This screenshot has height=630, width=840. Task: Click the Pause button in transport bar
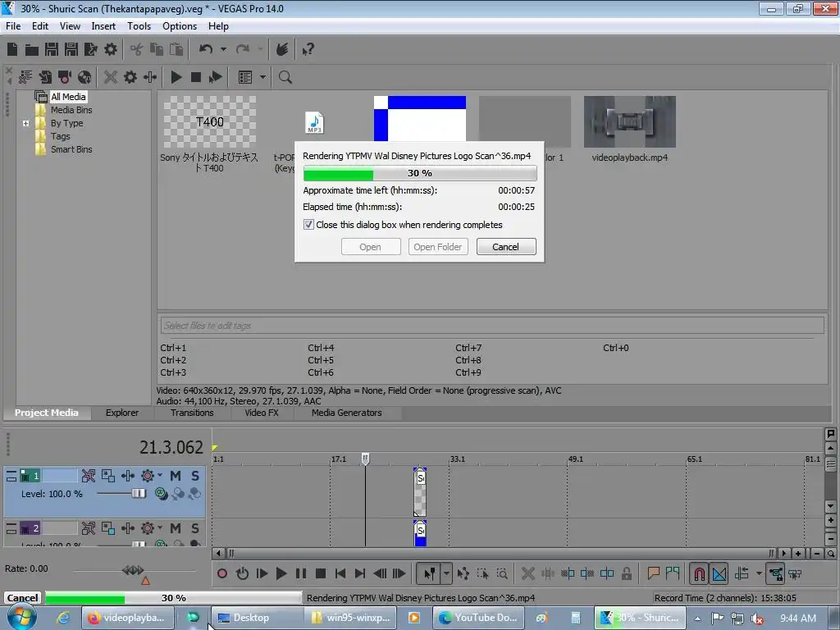[301, 573]
